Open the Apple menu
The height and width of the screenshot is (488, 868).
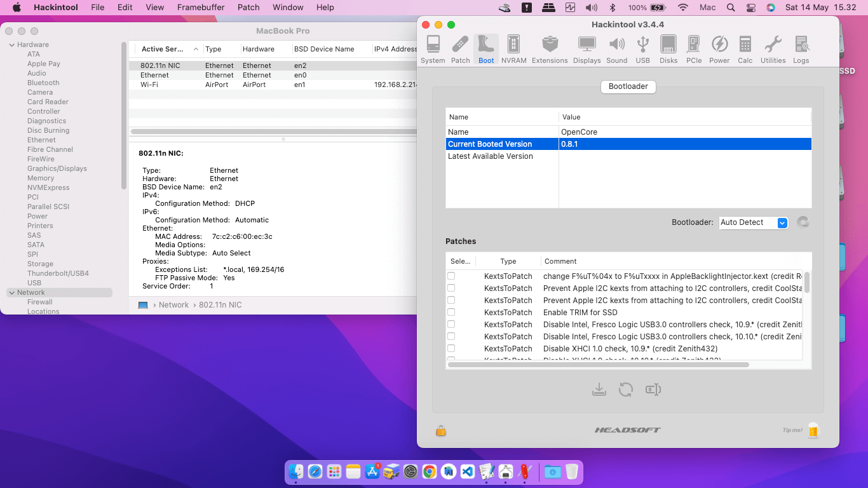coord(17,8)
